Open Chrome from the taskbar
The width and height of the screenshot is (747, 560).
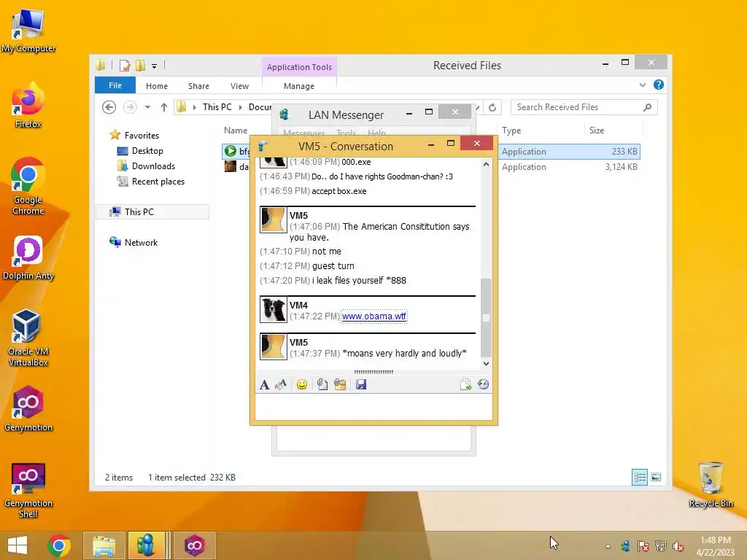[59, 545]
